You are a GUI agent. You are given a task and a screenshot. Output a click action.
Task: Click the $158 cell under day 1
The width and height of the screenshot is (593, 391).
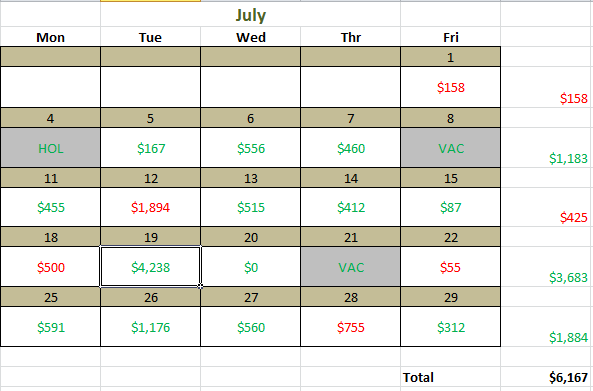click(450, 87)
